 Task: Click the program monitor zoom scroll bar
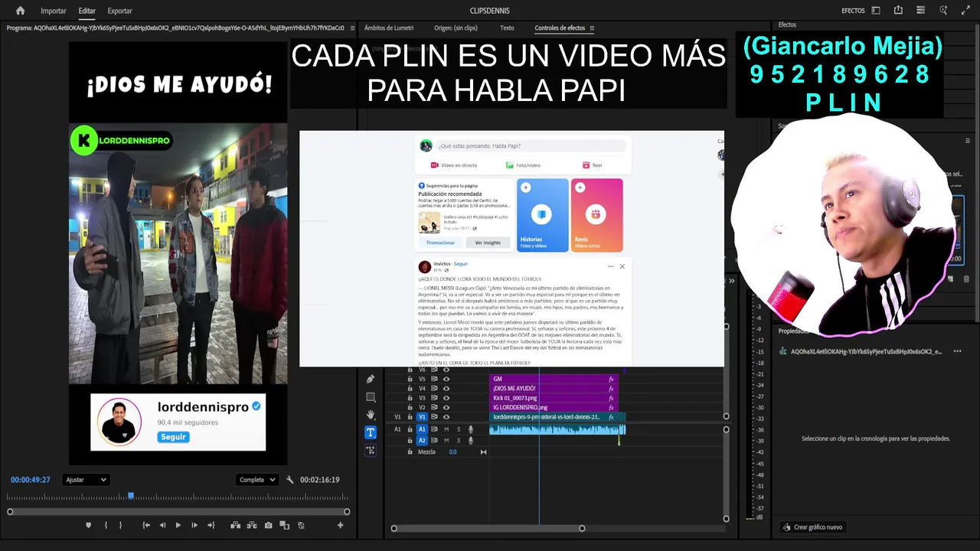click(x=178, y=512)
